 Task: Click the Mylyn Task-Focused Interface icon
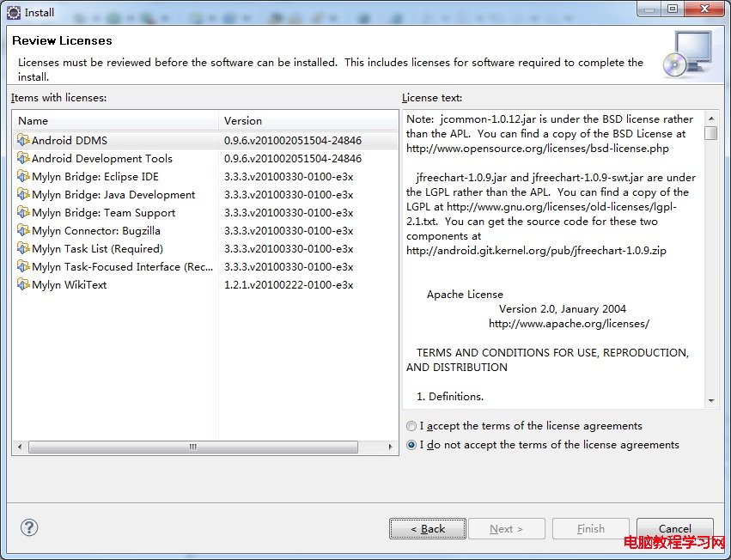click(23, 266)
